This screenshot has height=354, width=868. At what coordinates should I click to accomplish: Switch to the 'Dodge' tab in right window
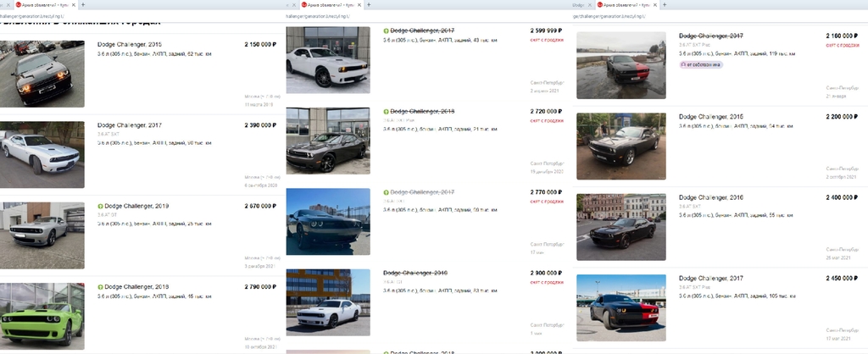[579, 4]
